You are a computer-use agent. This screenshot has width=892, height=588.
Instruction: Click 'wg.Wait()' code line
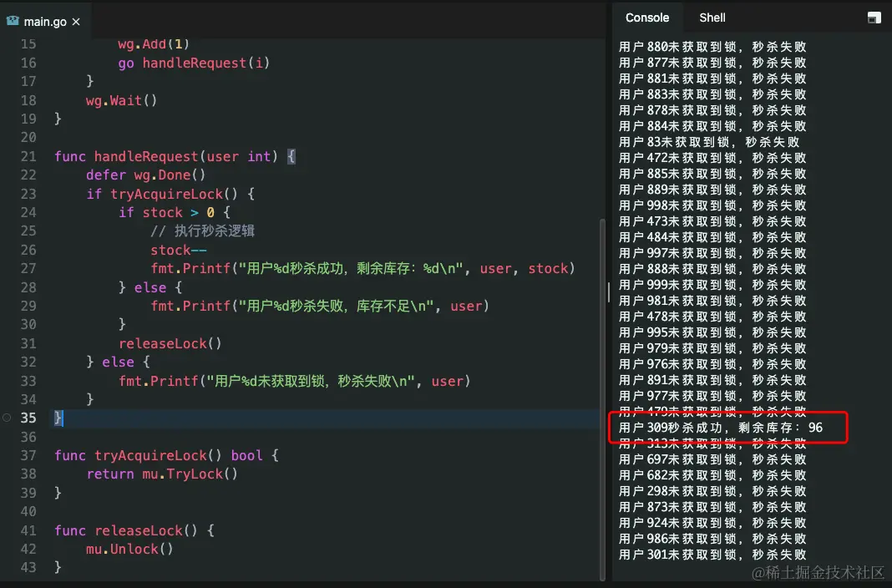(x=121, y=101)
